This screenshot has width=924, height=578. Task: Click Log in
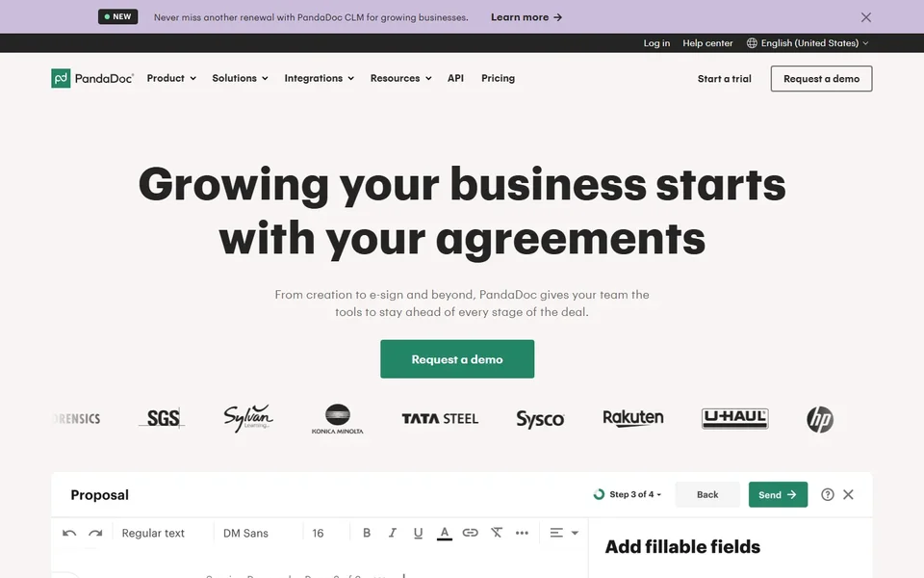click(x=656, y=43)
